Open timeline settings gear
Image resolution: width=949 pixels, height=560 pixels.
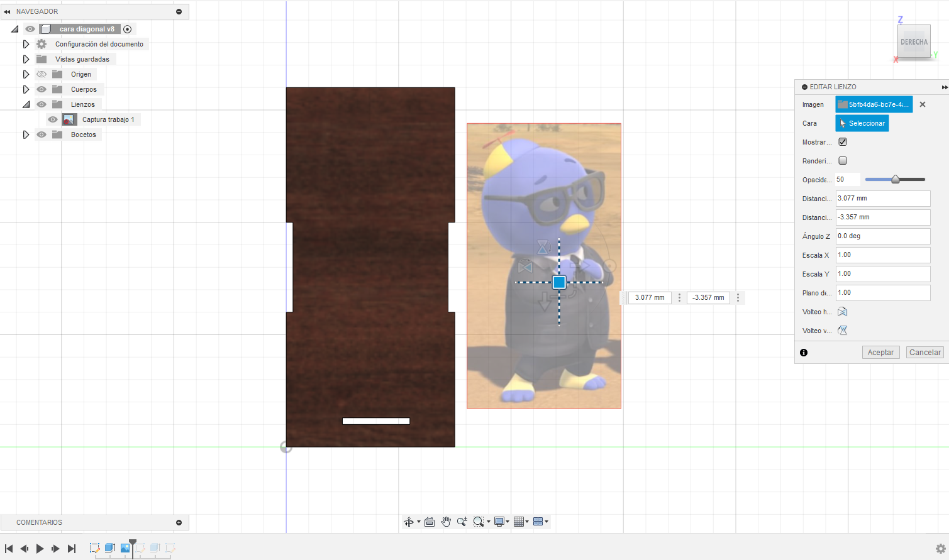[940, 549]
